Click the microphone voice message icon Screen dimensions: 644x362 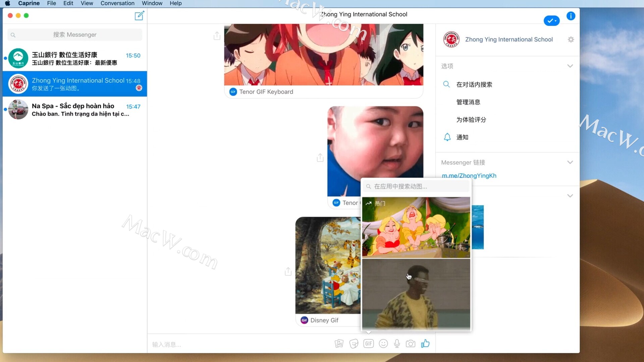(397, 344)
